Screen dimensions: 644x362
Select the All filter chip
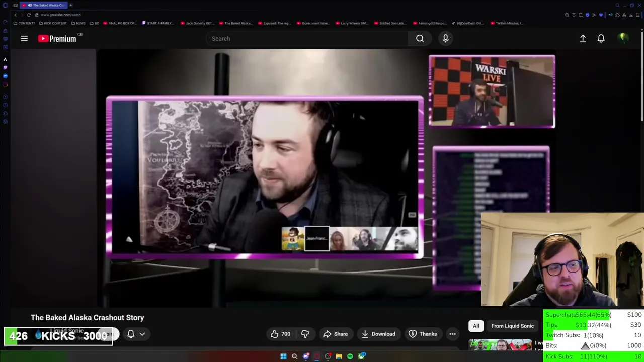pyautogui.click(x=476, y=326)
